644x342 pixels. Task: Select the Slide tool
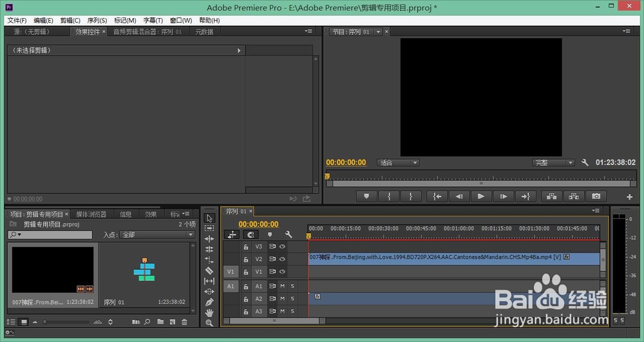(x=209, y=292)
